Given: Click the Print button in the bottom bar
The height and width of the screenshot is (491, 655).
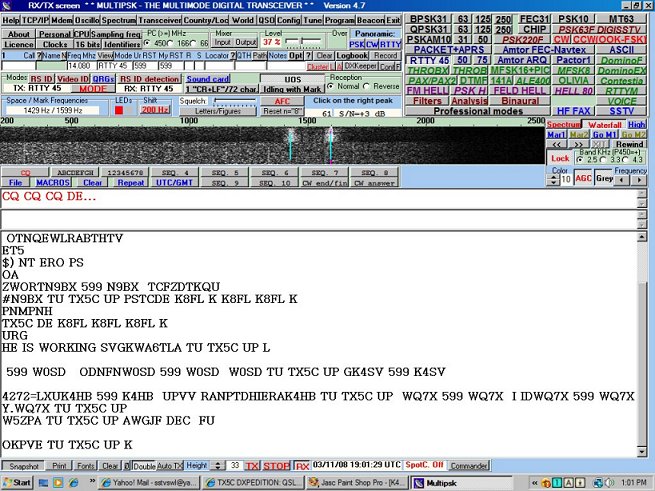Looking at the screenshot, I should [59, 466].
